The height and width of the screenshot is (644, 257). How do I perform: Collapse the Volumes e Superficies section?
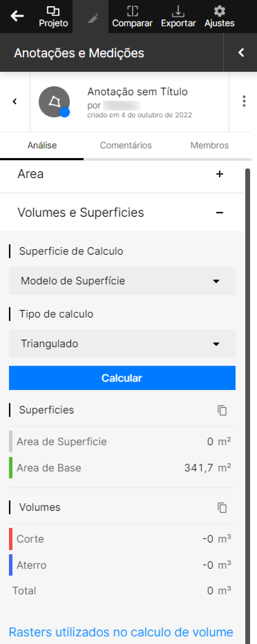click(220, 213)
